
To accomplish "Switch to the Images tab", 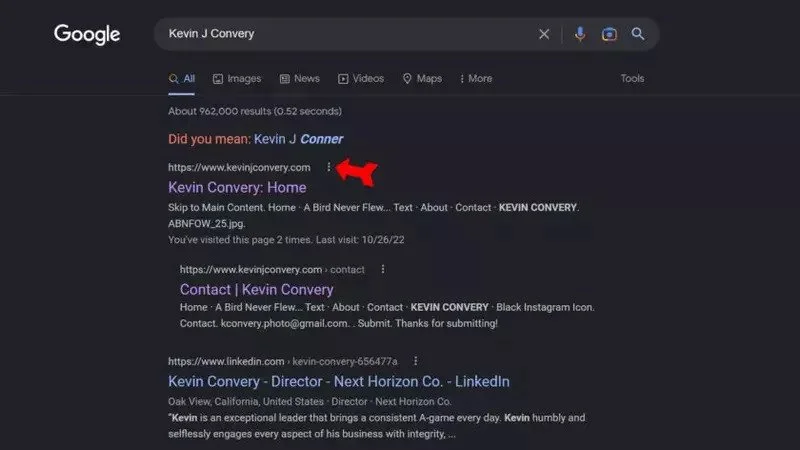I will tap(236, 79).
